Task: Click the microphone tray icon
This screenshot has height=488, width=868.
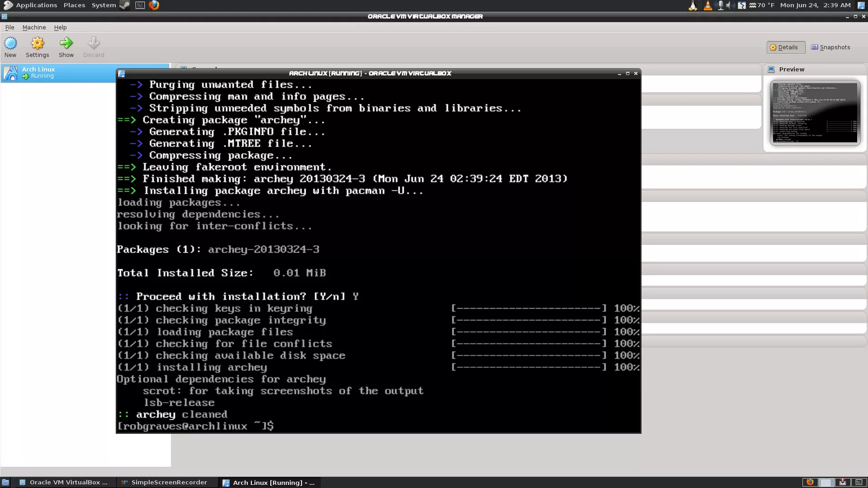Action: coord(721,5)
